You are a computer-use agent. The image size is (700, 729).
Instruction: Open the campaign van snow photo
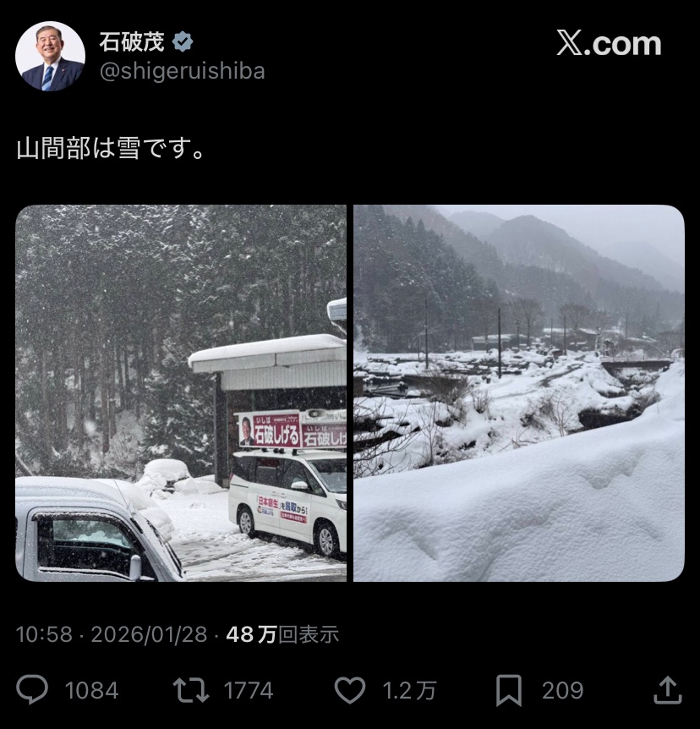pyautogui.click(x=181, y=393)
